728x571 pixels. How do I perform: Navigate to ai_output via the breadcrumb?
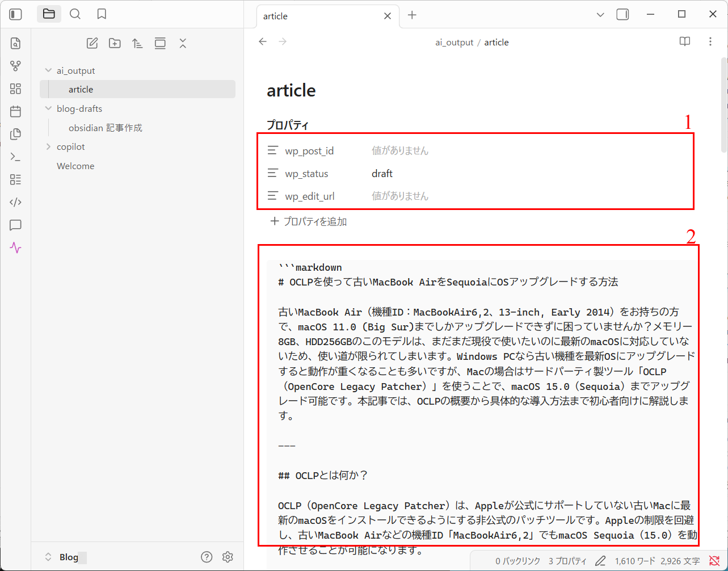(454, 41)
